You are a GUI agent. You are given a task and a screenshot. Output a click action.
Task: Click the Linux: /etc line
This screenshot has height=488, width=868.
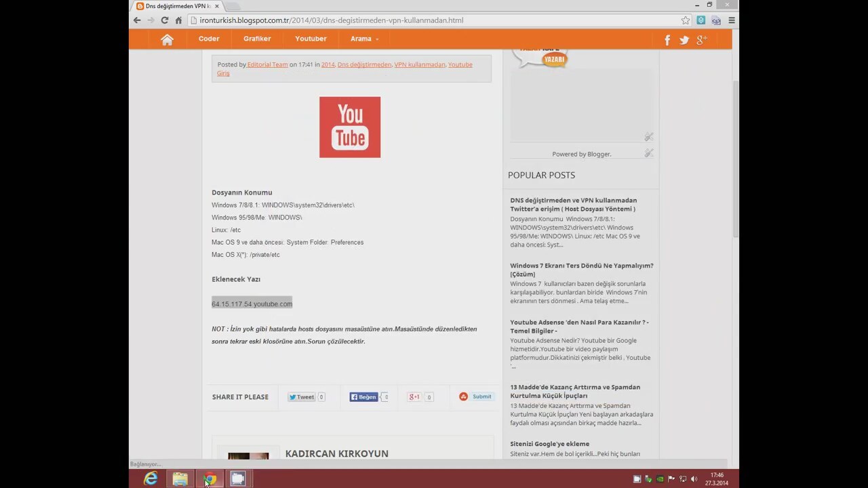(x=226, y=230)
